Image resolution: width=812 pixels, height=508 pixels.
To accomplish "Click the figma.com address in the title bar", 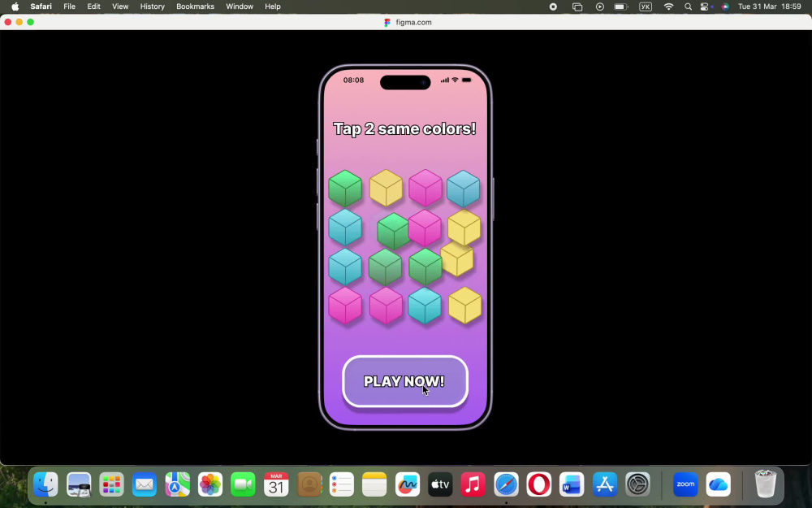I will point(413,22).
